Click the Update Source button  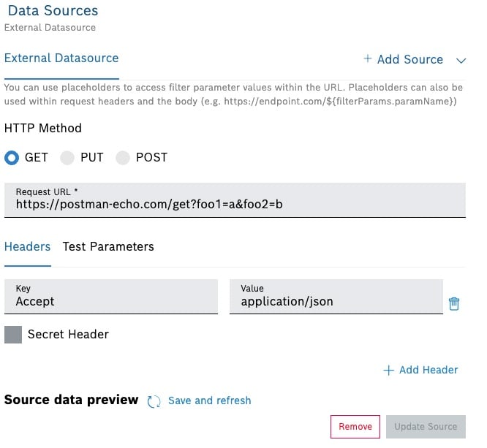426,426
